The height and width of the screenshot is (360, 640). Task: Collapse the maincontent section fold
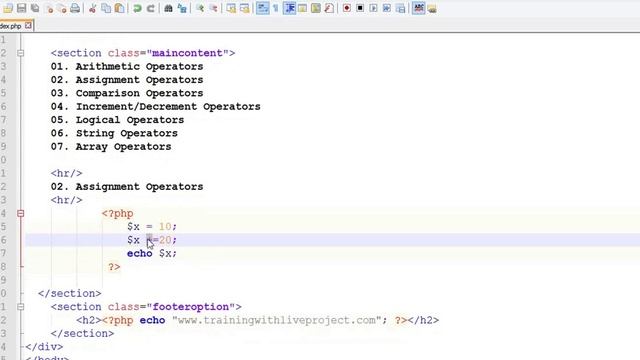(x=20, y=53)
